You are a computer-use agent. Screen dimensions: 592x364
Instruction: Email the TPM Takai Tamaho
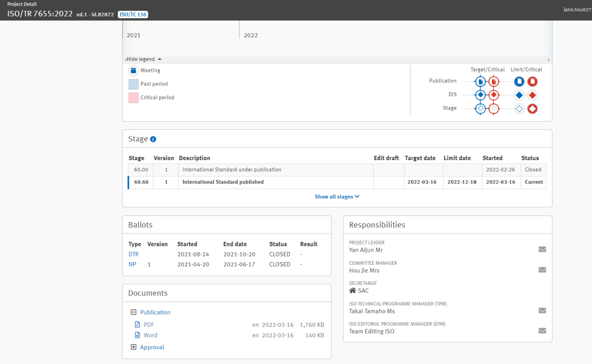(542, 310)
